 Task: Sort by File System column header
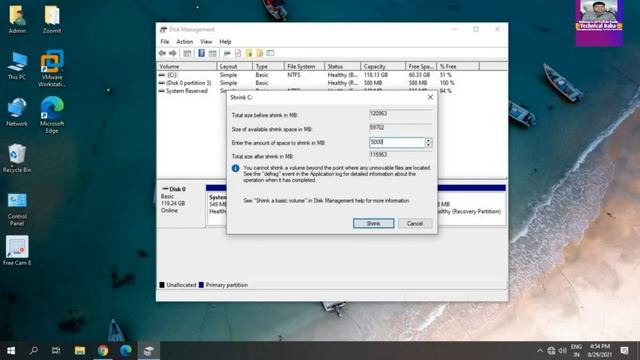[304, 66]
